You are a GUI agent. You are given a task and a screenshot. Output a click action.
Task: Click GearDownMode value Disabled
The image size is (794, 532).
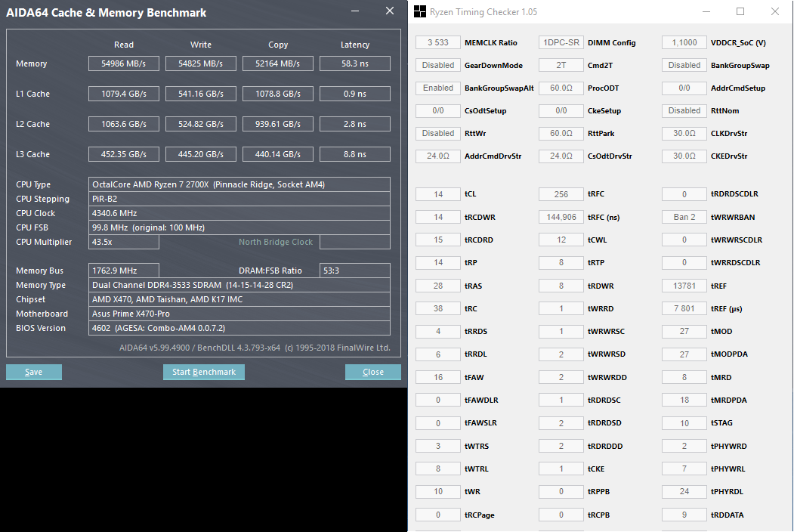click(438, 65)
